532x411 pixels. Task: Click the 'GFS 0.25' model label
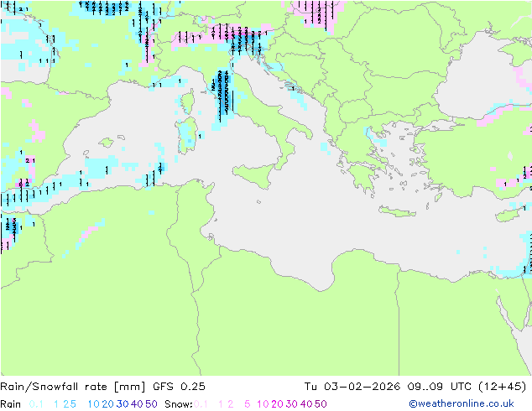(x=179, y=387)
